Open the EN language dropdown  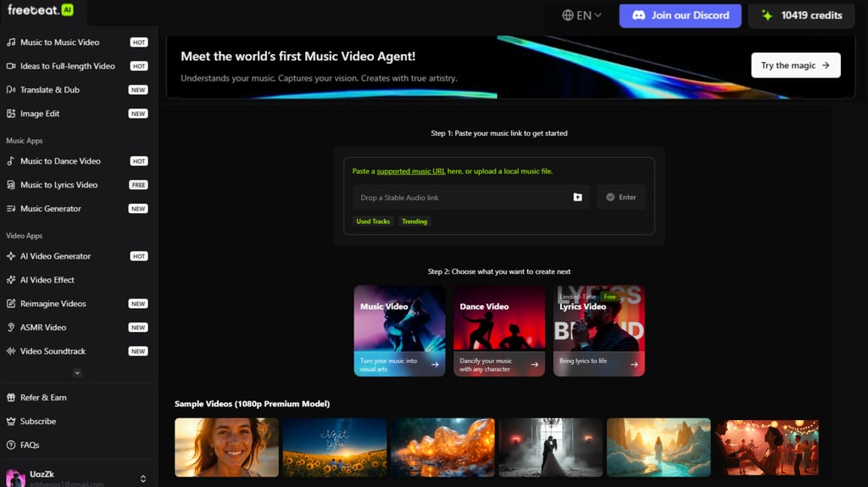click(x=581, y=15)
